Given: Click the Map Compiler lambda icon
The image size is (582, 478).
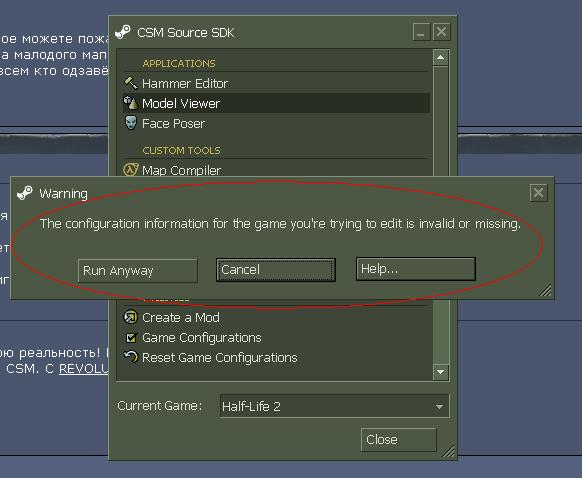Looking at the screenshot, I should point(131,170).
